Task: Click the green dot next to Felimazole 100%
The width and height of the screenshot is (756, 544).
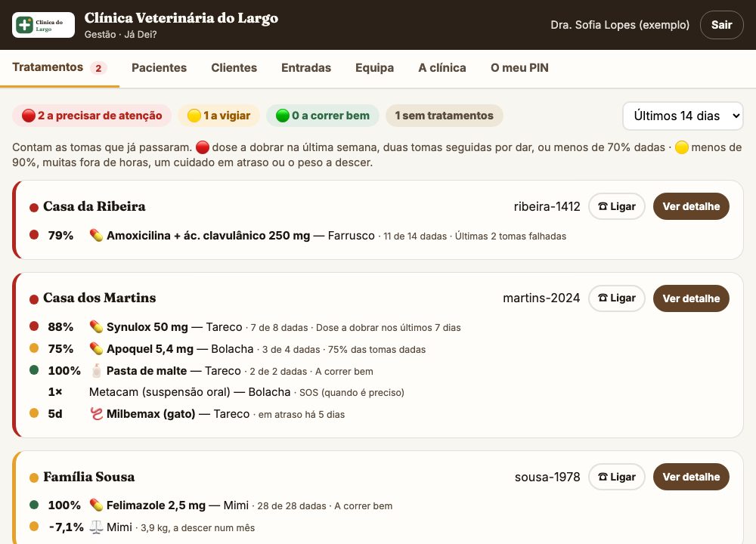Action: [x=34, y=505]
